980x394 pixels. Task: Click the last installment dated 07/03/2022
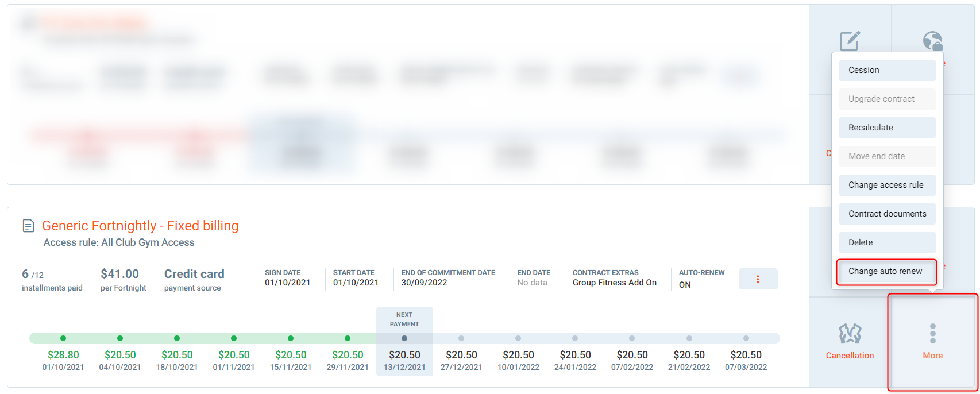tap(746, 355)
